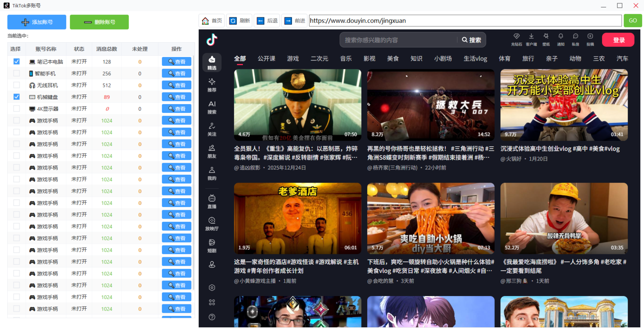Click the four-circles apps icon in sidebar

click(212, 302)
